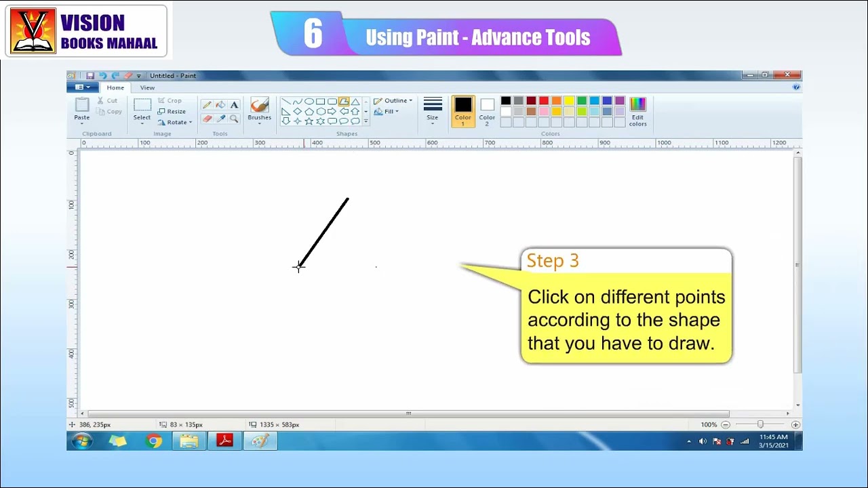The width and height of the screenshot is (868, 488).
Task: Click the Cut button
Action: 107,101
